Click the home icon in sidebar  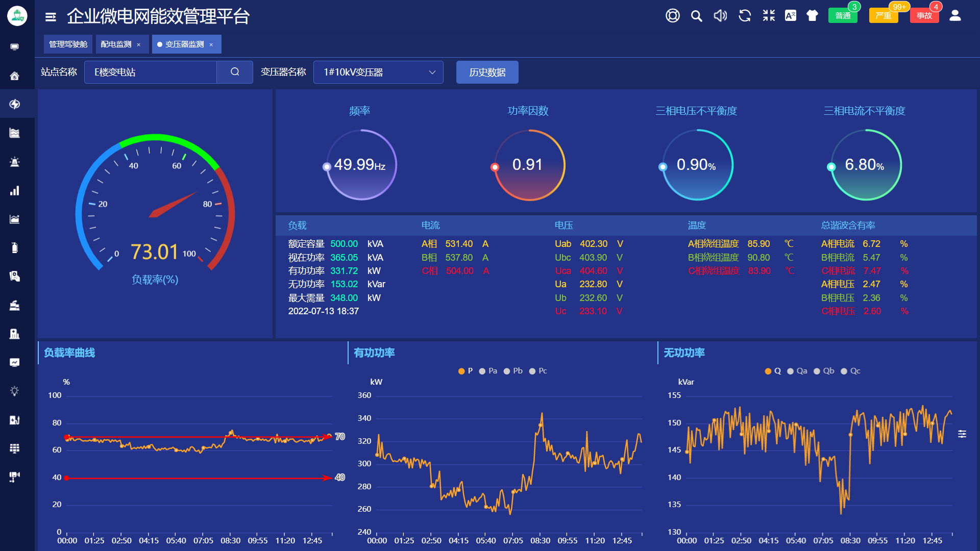tap(15, 76)
